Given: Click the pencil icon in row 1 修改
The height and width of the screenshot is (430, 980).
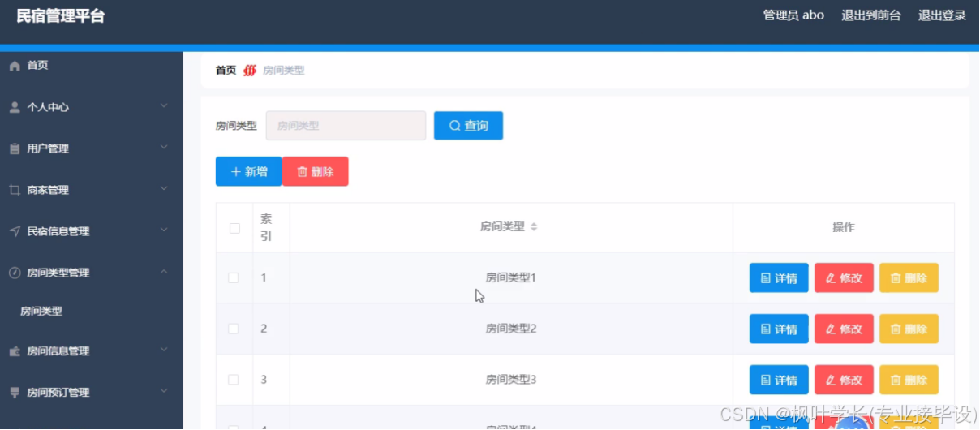Looking at the screenshot, I should coord(831,278).
